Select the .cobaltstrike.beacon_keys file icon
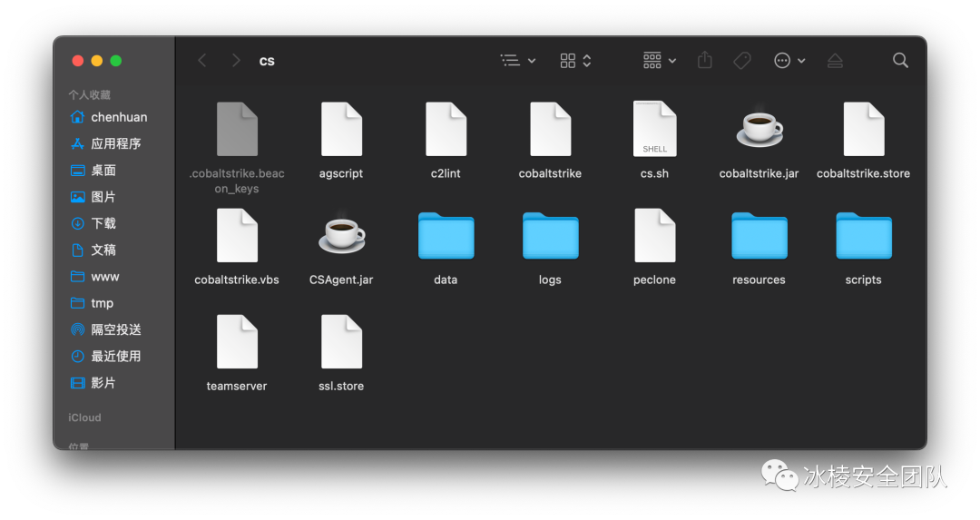 pyautogui.click(x=237, y=129)
